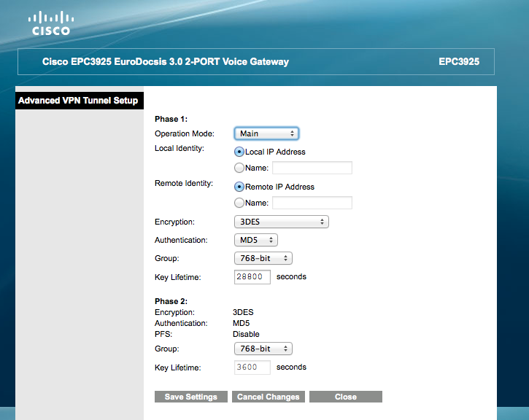Click the Remote Identity Name field
The height and width of the screenshot is (420, 529).
tap(312, 203)
